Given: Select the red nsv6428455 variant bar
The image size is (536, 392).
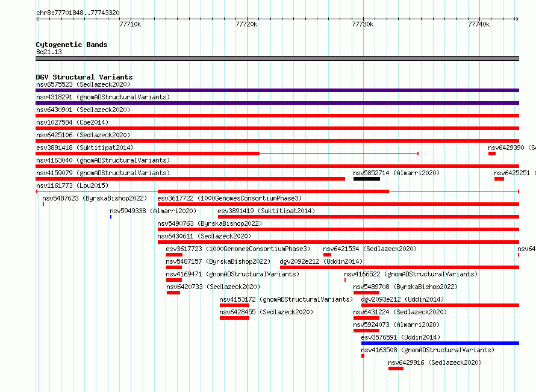Looking at the screenshot, I should pos(234,318).
